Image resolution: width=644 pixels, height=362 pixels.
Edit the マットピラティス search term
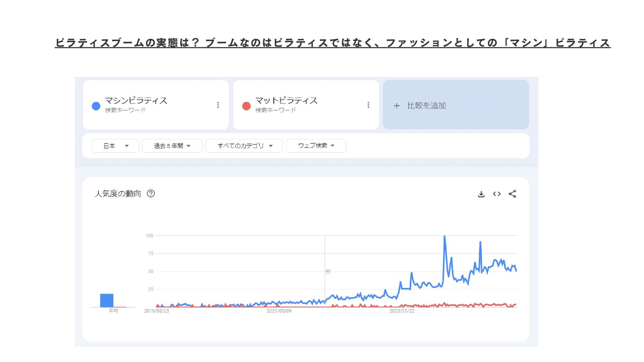286,101
